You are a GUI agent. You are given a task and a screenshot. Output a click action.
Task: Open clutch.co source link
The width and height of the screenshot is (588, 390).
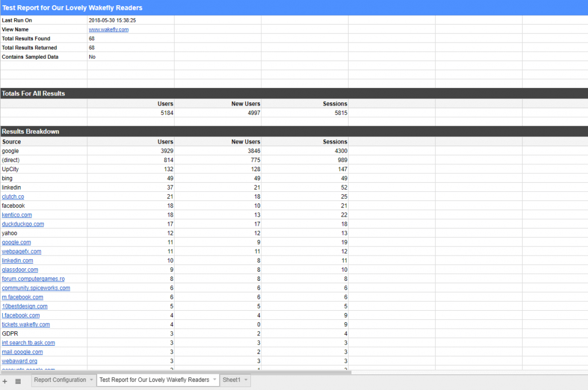(x=13, y=197)
